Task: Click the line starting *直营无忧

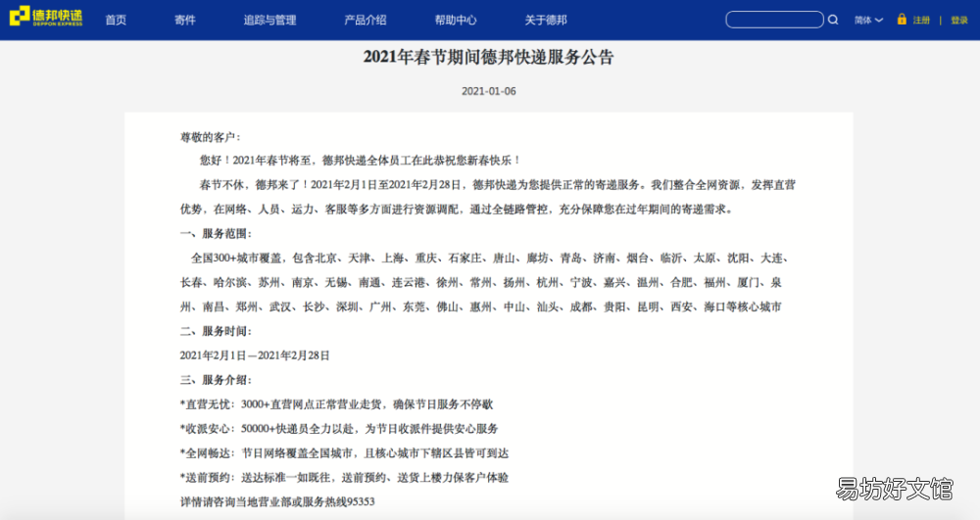Action: [336, 403]
